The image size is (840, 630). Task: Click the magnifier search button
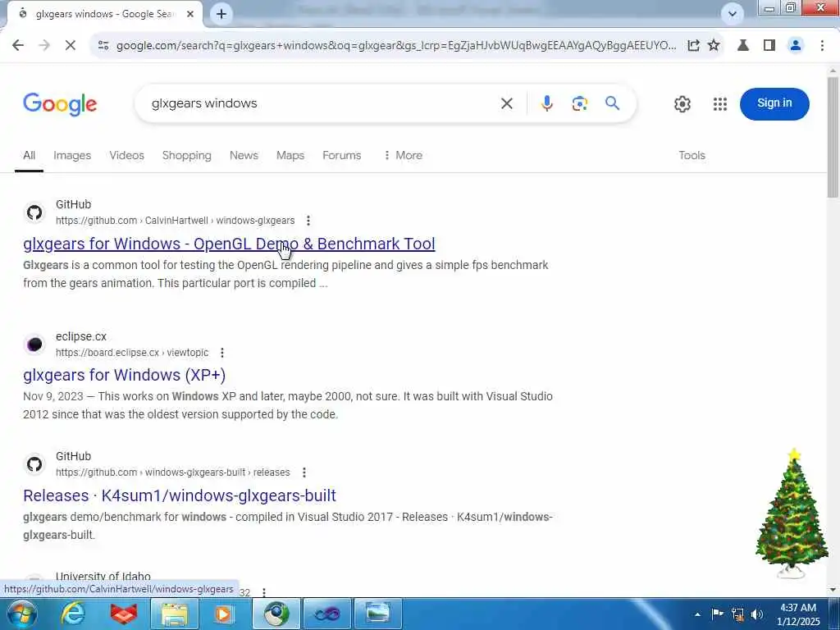pos(612,103)
